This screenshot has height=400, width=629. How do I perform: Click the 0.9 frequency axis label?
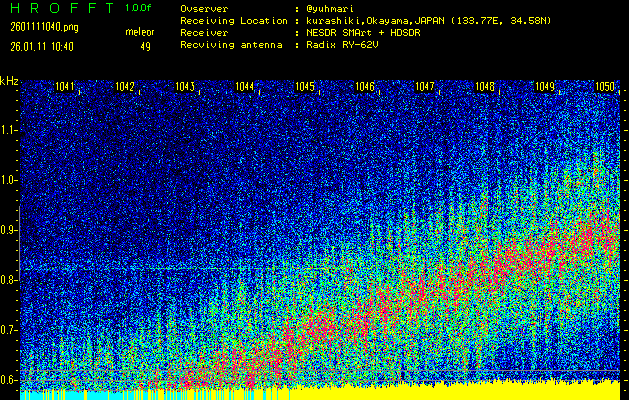click(x=9, y=230)
